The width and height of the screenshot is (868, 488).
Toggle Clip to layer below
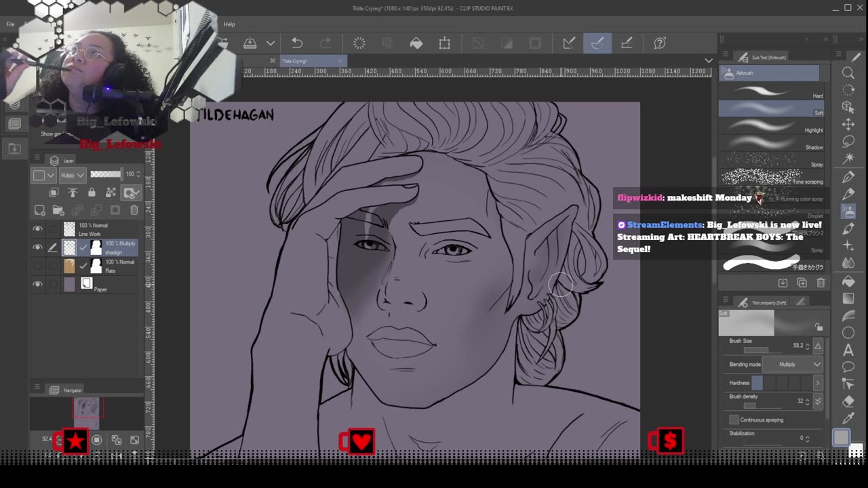click(x=54, y=193)
